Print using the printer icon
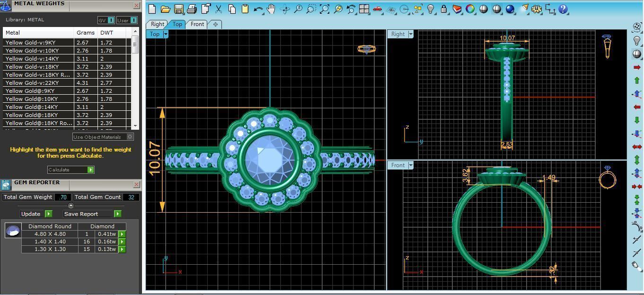Viewport: 644px width, 295px height. point(192,9)
